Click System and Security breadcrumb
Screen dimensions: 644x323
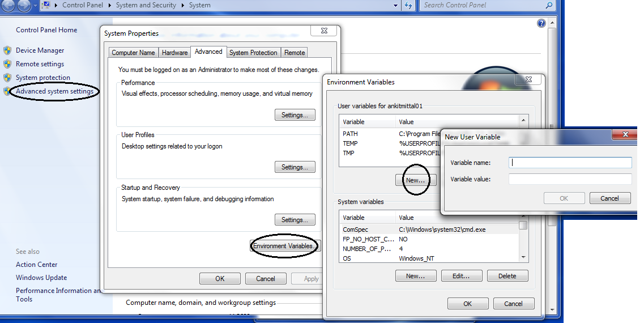(146, 5)
